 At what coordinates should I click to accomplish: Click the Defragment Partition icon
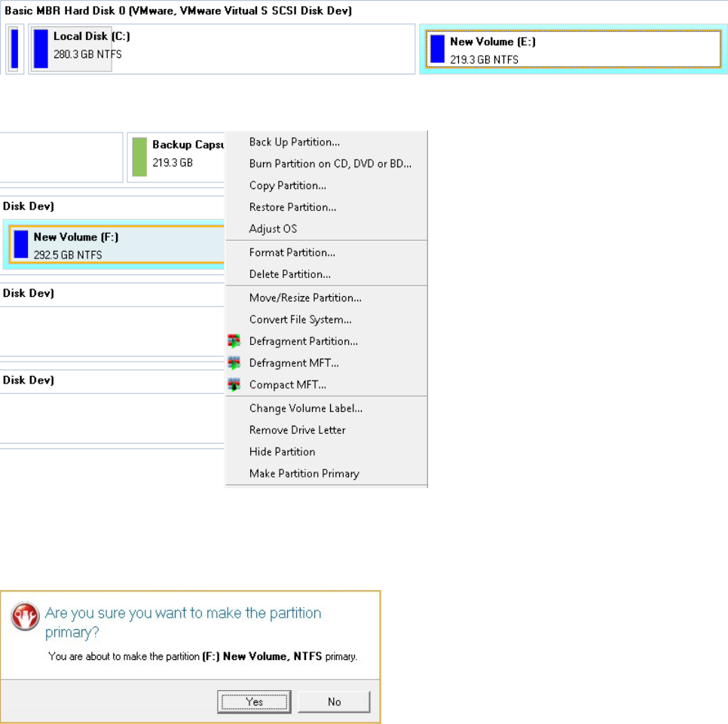(234, 341)
